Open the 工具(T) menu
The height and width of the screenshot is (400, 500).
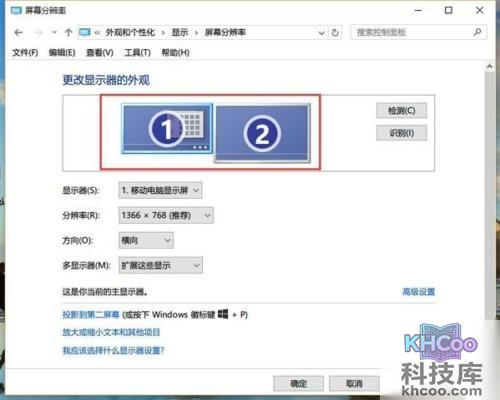click(x=137, y=53)
